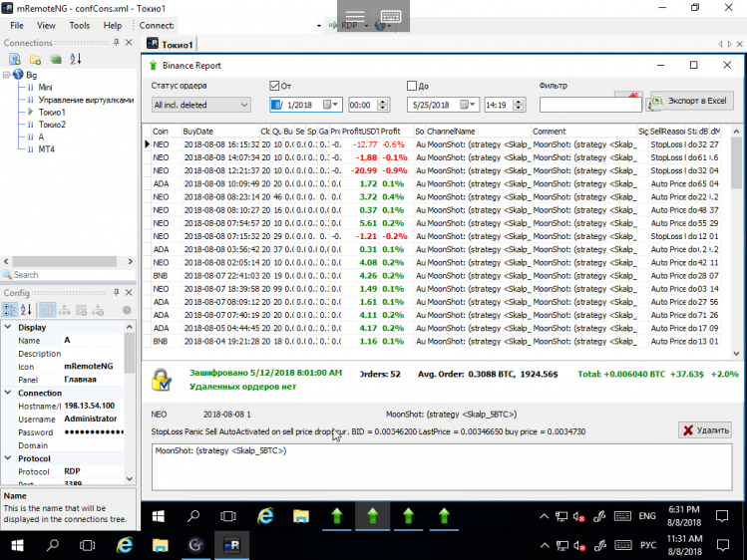This screenshot has width=747, height=560.
Task: Click the green view icon in Connections toolbar
Action: point(56,59)
